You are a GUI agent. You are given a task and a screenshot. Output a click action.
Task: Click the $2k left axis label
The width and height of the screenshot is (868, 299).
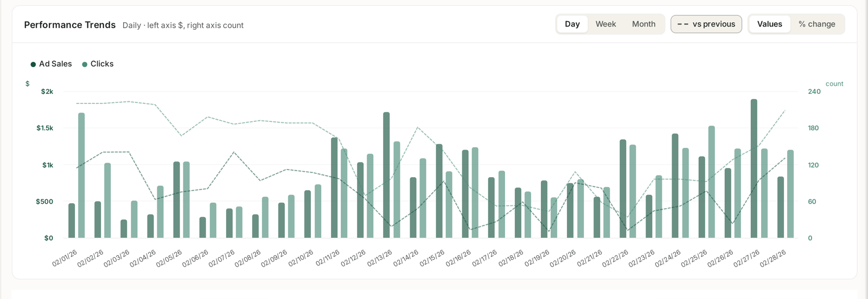coord(47,92)
